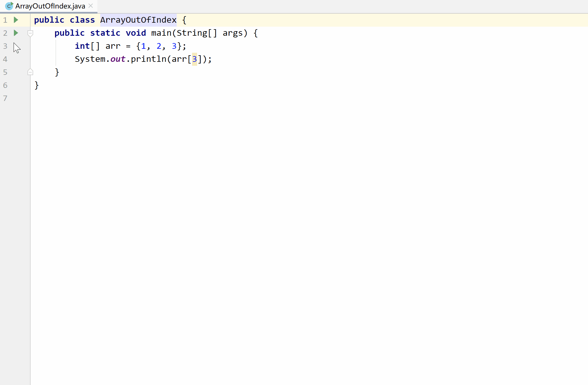Click the 'main' method name
588x385 pixels.
click(x=161, y=33)
